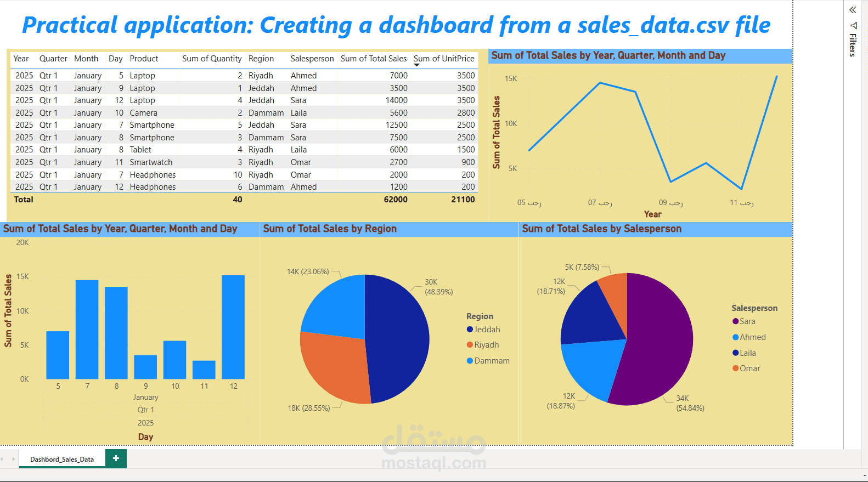This screenshot has height=482, width=868.
Task: Click the sort arrow under Sum of UnitPrice
Action: (417, 65)
